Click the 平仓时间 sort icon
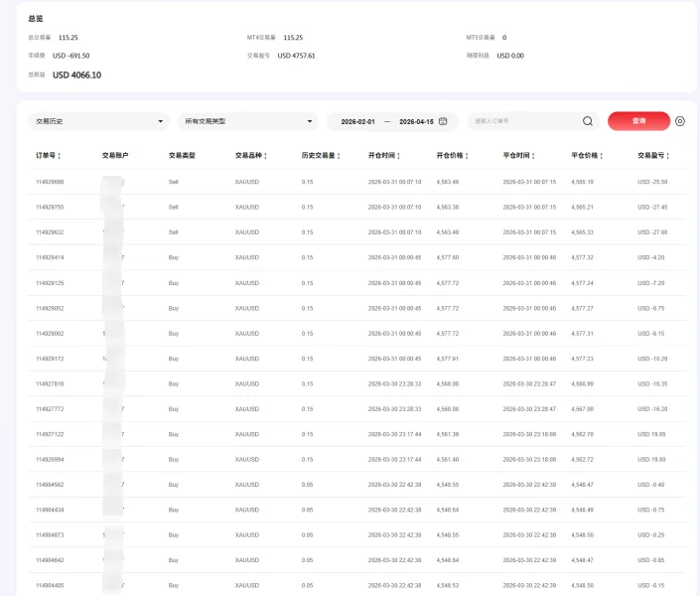700x596 pixels. click(533, 156)
